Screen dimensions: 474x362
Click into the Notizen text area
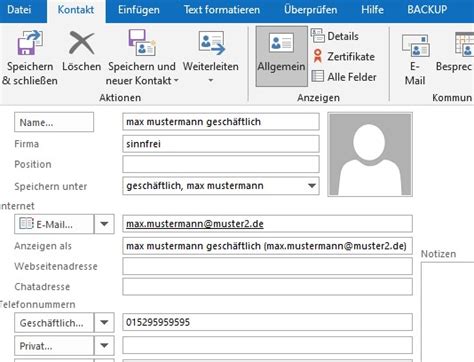coord(447,312)
